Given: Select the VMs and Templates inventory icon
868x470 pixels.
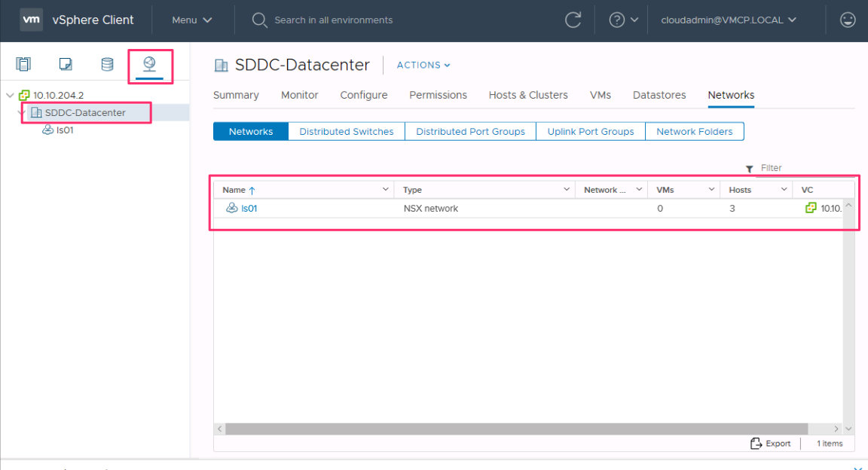Looking at the screenshot, I should click(x=66, y=65).
